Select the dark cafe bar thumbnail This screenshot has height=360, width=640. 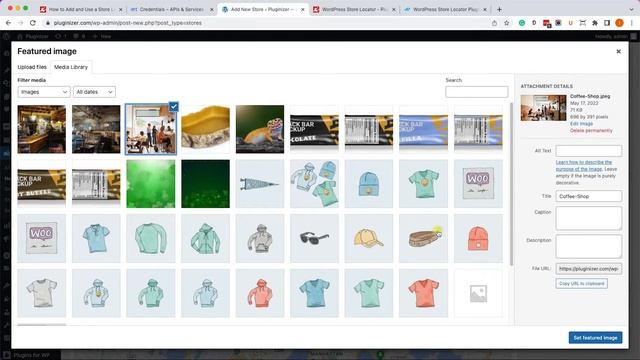point(42,129)
